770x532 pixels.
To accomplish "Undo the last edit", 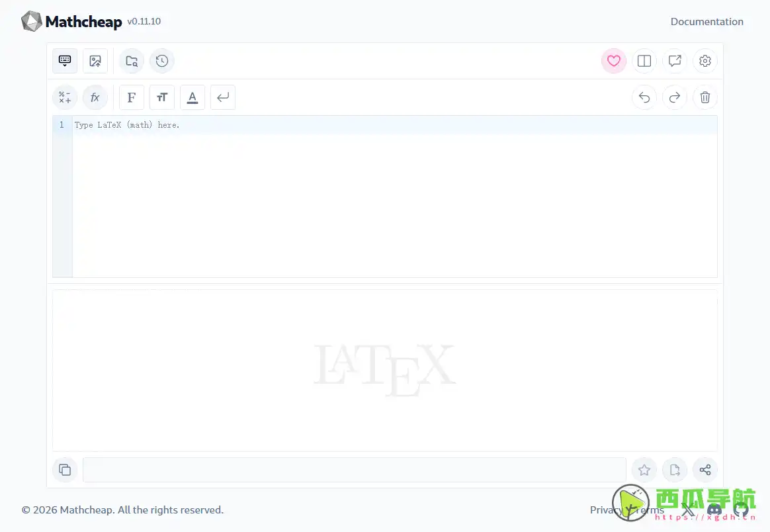I will pos(644,97).
